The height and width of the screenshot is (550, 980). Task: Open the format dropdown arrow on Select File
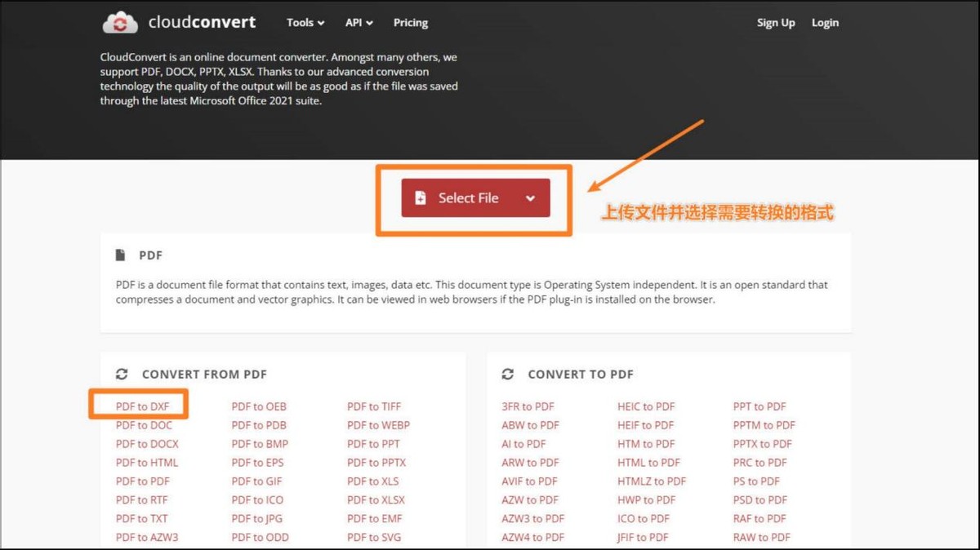tap(531, 197)
